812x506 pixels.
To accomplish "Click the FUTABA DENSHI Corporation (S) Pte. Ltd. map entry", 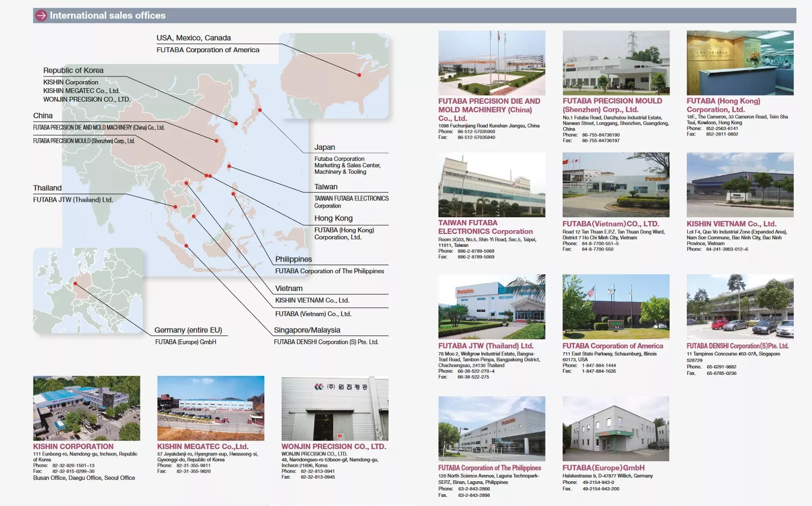I will [x=326, y=342].
